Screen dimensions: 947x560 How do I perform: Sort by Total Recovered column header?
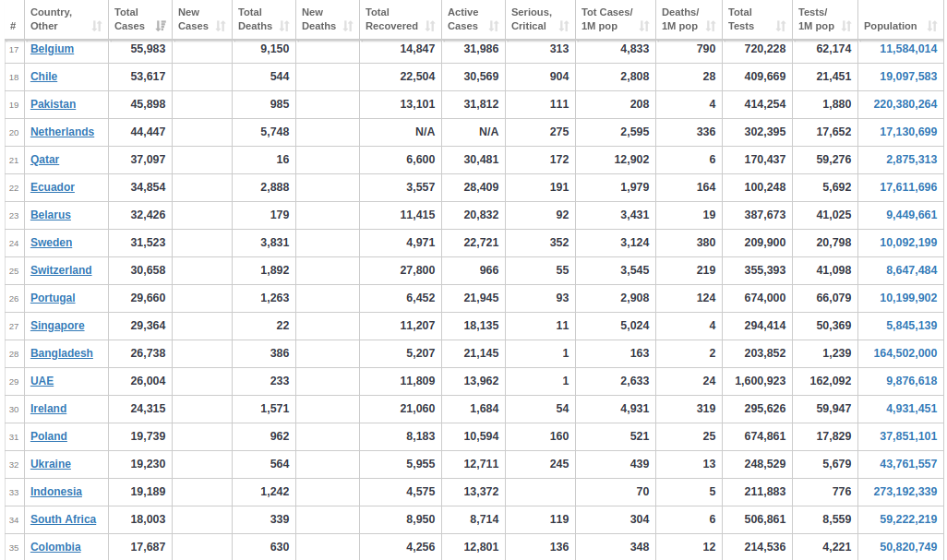coord(401,19)
